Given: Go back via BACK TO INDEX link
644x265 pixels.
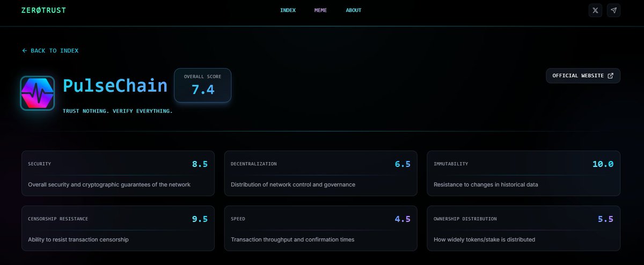Looking at the screenshot, I should 50,50.
